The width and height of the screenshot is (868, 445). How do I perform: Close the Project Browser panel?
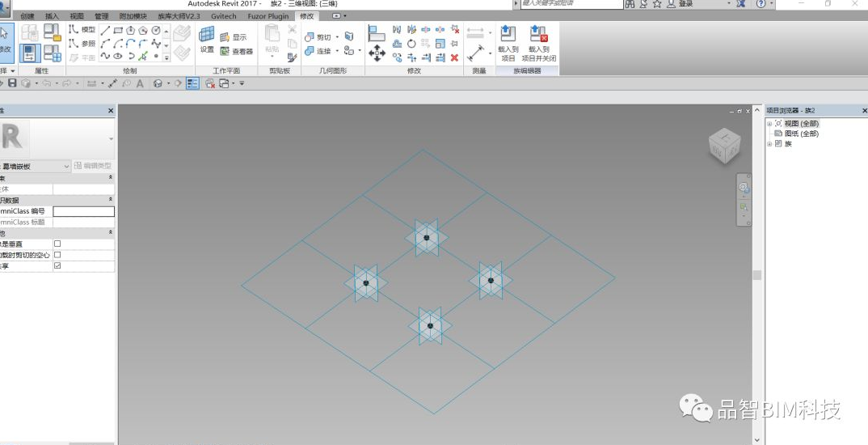(x=865, y=111)
